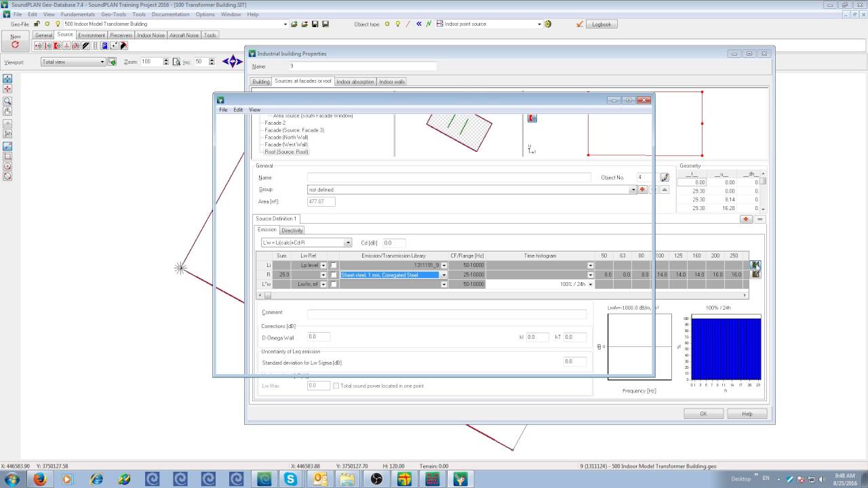The height and width of the screenshot is (488, 868).
Task: Click the industrial building source icon
Action: [123, 46]
